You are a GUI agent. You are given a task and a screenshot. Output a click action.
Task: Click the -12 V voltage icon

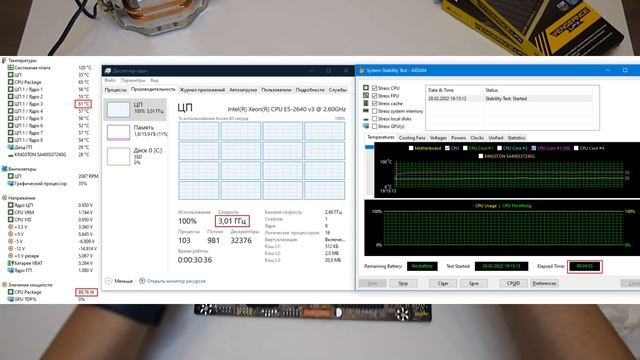tap(11, 248)
